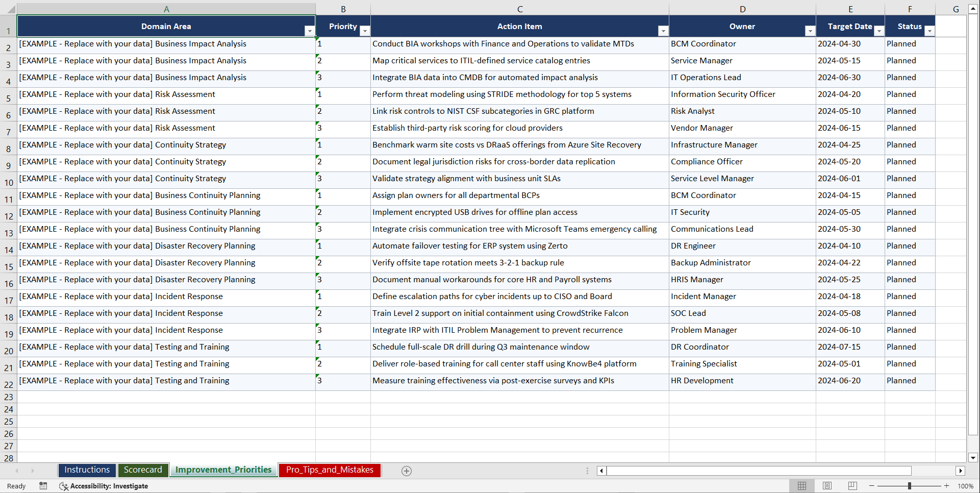
Task: Open the Priority column filter dropdown
Action: [x=365, y=31]
